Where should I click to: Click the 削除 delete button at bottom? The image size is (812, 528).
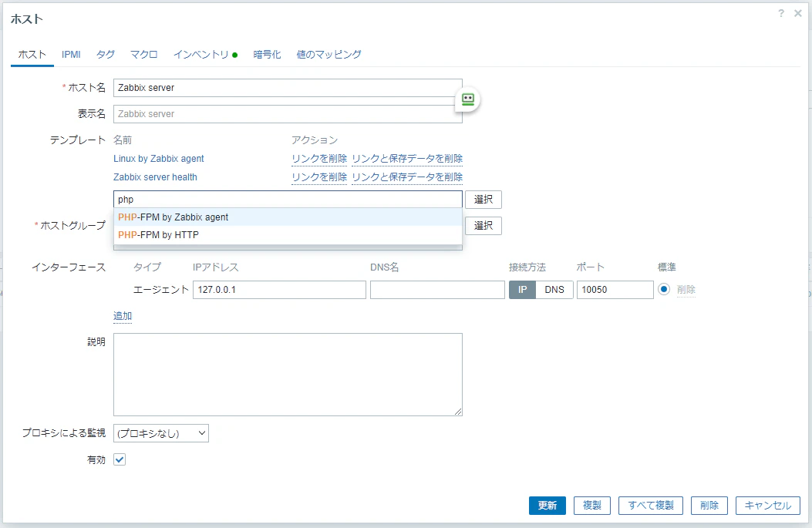709,505
